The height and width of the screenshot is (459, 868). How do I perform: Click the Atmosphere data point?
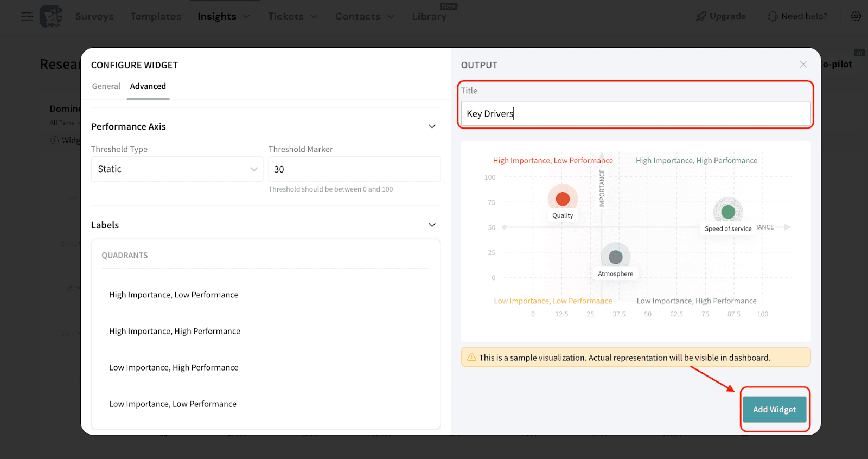coord(615,257)
